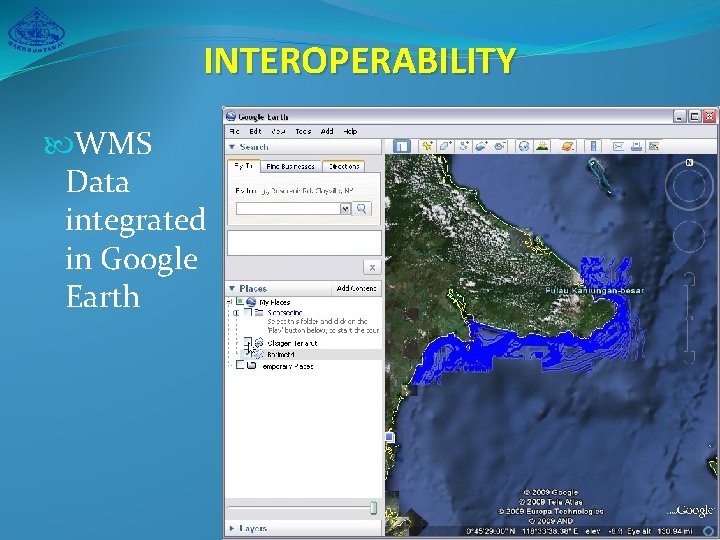Viewport: 720px width, 540px height.
Task: Open the Edit menu
Action: [x=255, y=131]
